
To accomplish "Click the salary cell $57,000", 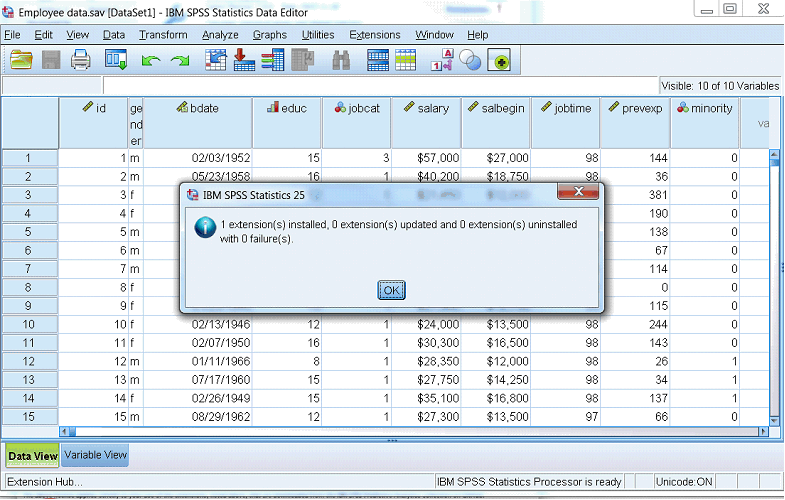I will [x=426, y=158].
